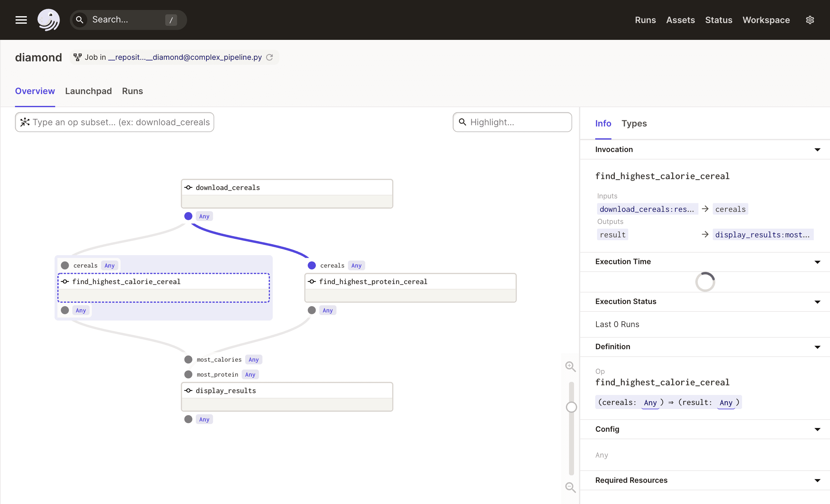Click the 'cereals' input chip in Invocation
Image resolution: width=830 pixels, height=504 pixels.
click(730, 209)
